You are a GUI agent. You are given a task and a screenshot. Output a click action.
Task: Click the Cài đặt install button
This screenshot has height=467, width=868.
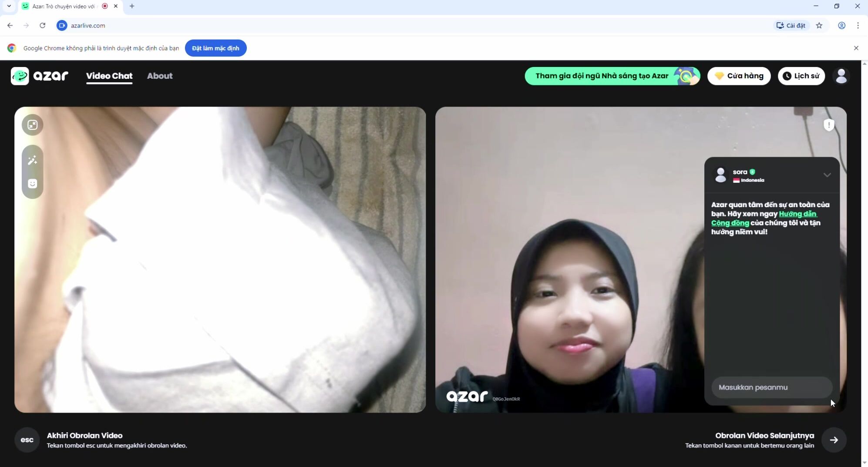click(791, 25)
